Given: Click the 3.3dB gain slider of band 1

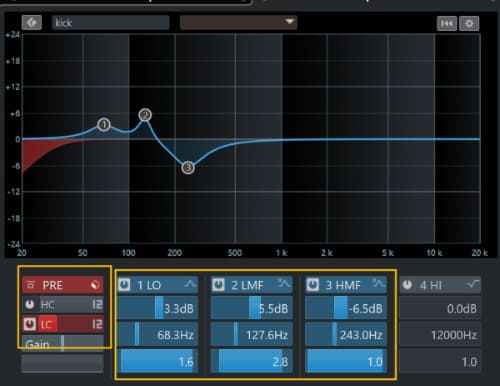Looking at the screenshot, I should 158,308.
